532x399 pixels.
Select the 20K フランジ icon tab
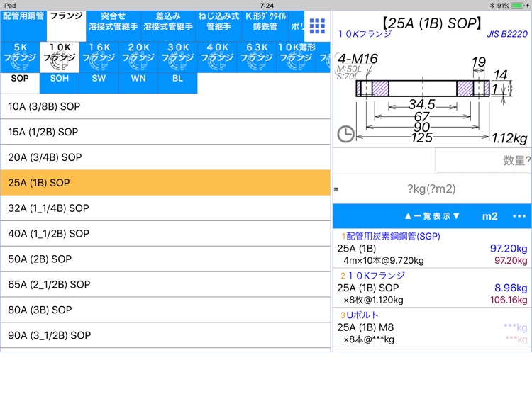138,57
